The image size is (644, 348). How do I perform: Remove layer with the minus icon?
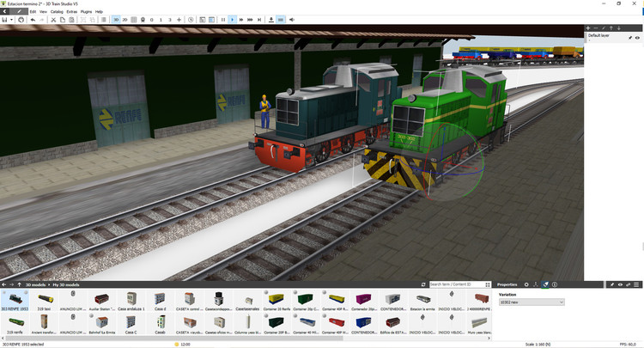[x=596, y=28]
